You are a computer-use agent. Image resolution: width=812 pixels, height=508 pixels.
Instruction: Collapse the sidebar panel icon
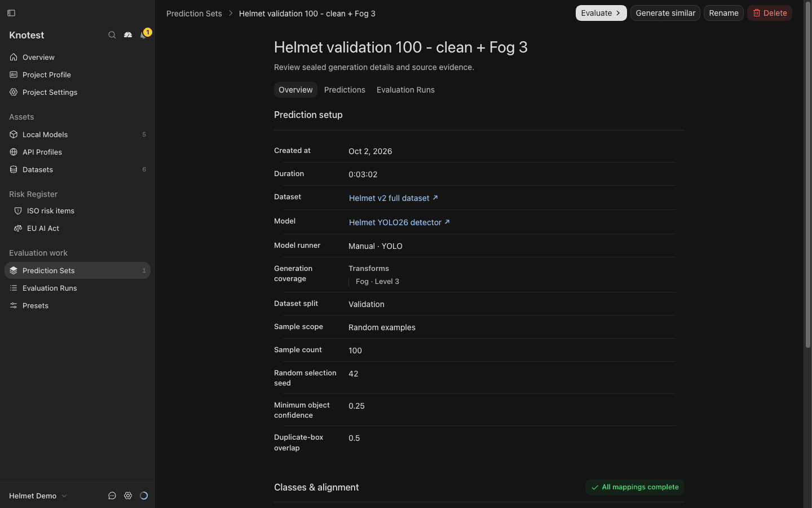click(x=11, y=13)
